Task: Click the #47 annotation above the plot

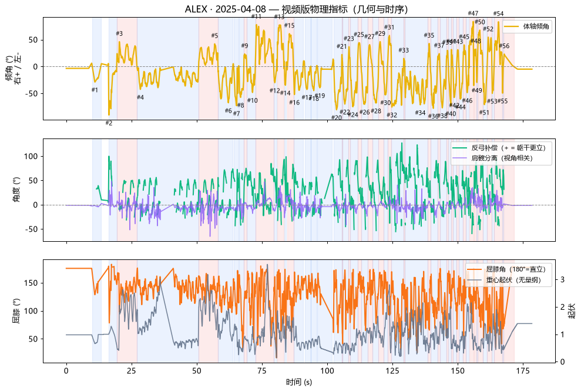Action: (473, 13)
